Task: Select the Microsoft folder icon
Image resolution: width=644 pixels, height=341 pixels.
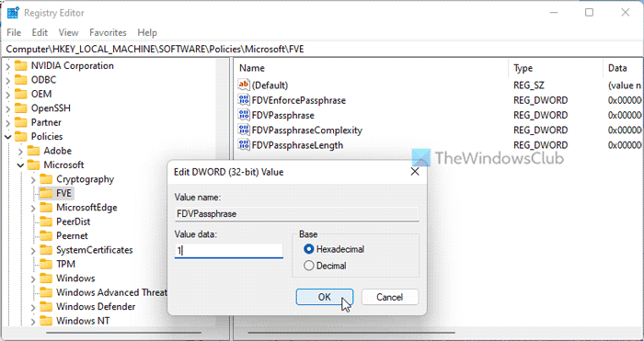Action: click(33, 165)
